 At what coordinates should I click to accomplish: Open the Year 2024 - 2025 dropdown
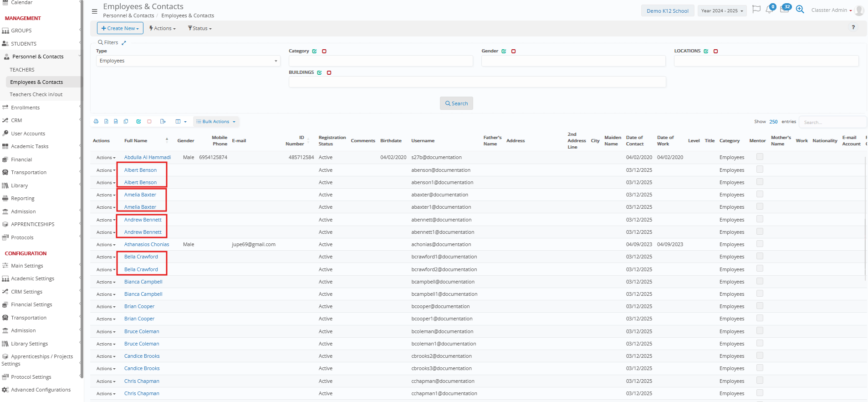(x=722, y=10)
